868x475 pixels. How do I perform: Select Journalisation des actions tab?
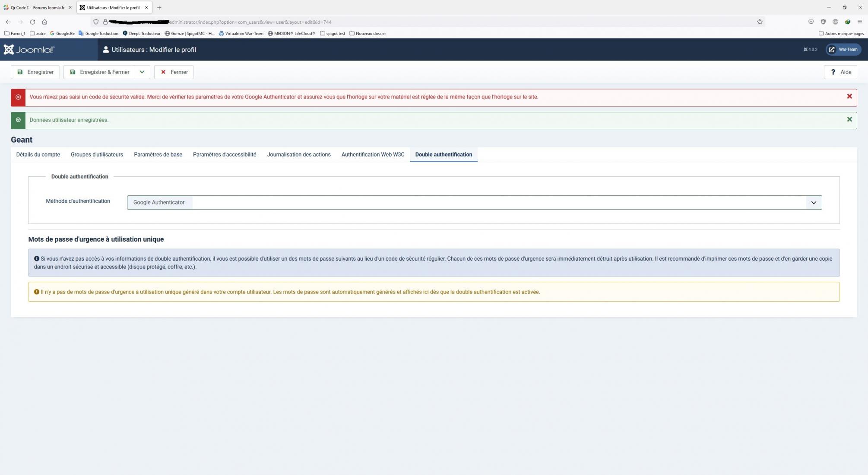point(299,155)
